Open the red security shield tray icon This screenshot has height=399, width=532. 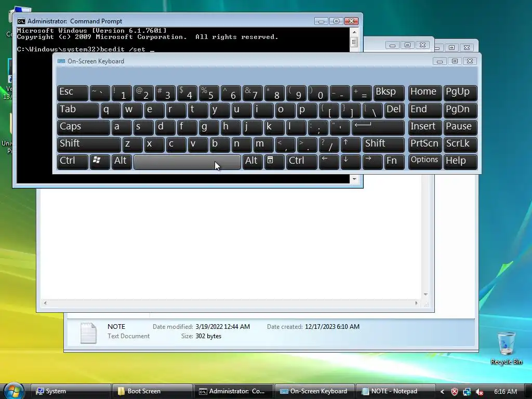tap(455, 392)
